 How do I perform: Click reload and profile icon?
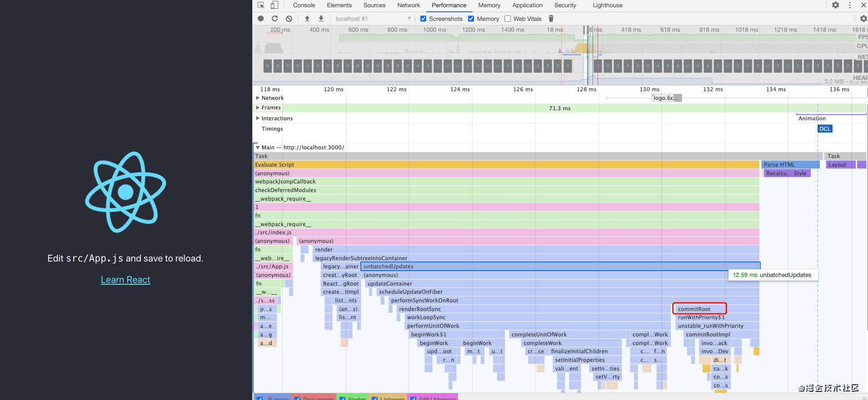tap(274, 19)
